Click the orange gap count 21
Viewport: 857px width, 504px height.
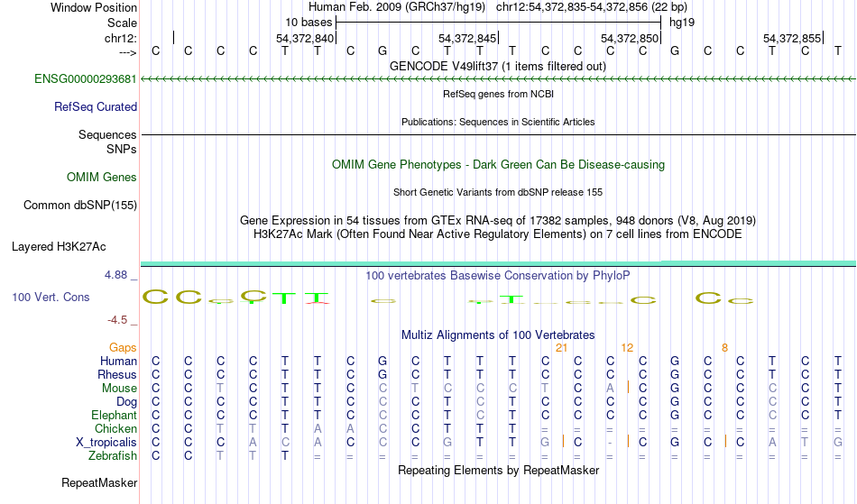click(561, 347)
